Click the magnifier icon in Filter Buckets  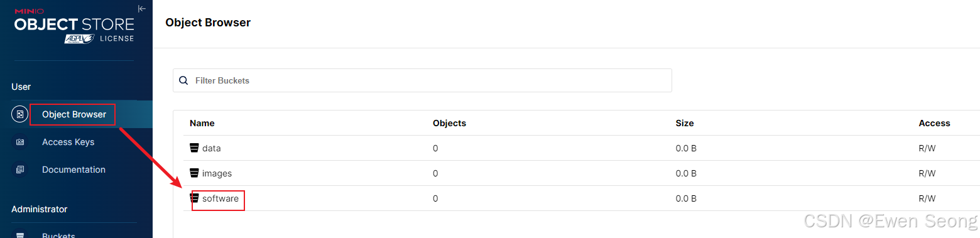point(183,80)
